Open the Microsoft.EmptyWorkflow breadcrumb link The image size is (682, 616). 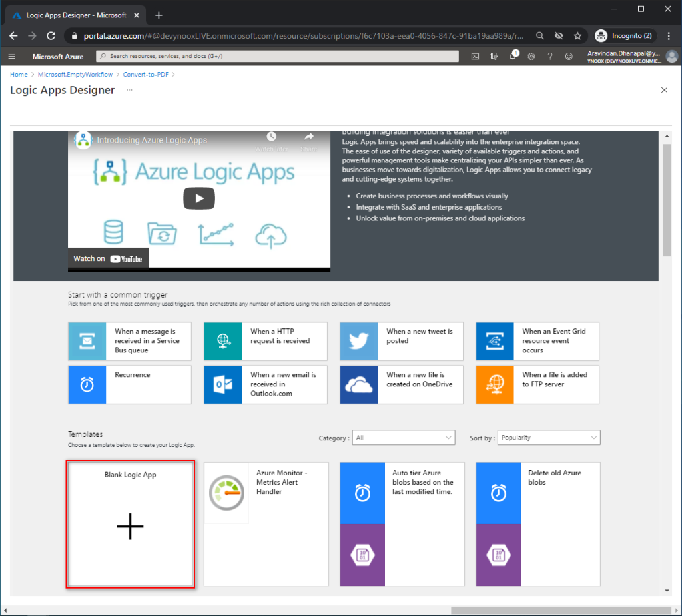click(75, 74)
